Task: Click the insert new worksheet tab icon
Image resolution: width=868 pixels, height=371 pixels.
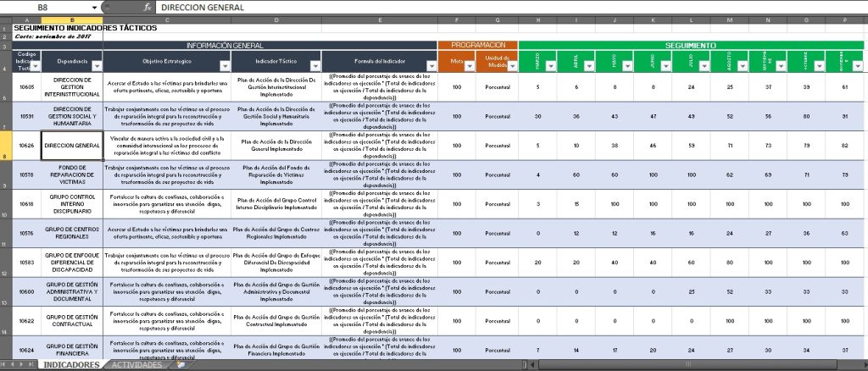Action: (180, 365)
